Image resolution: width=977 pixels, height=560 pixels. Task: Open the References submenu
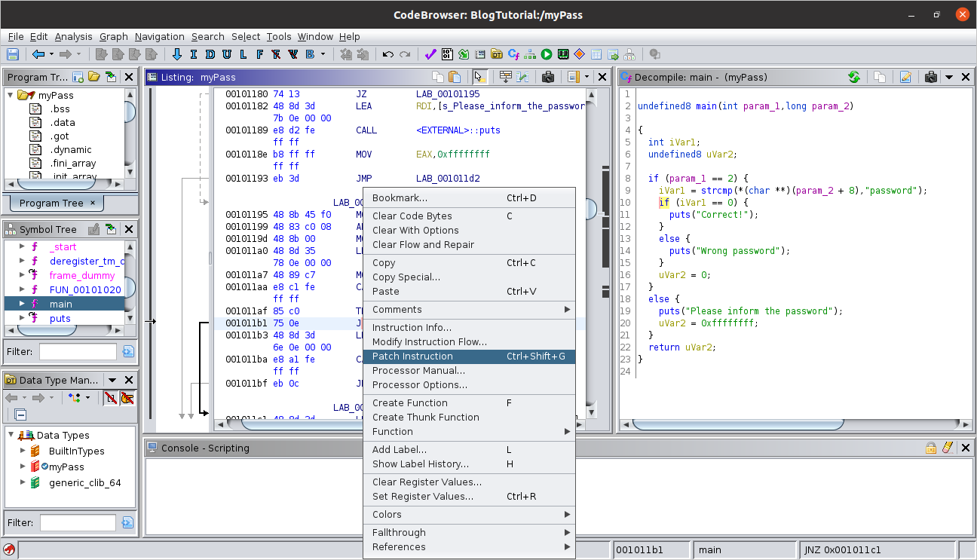point(469,546)
